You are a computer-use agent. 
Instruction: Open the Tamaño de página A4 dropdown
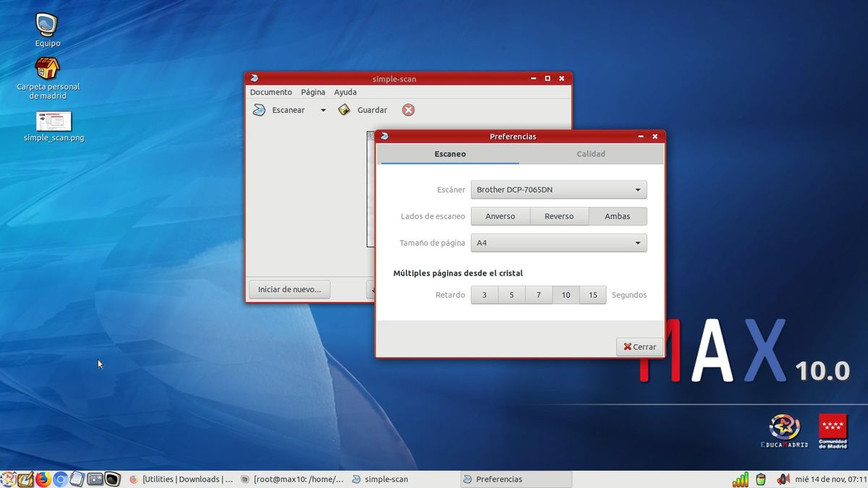(x=559, y=243)
